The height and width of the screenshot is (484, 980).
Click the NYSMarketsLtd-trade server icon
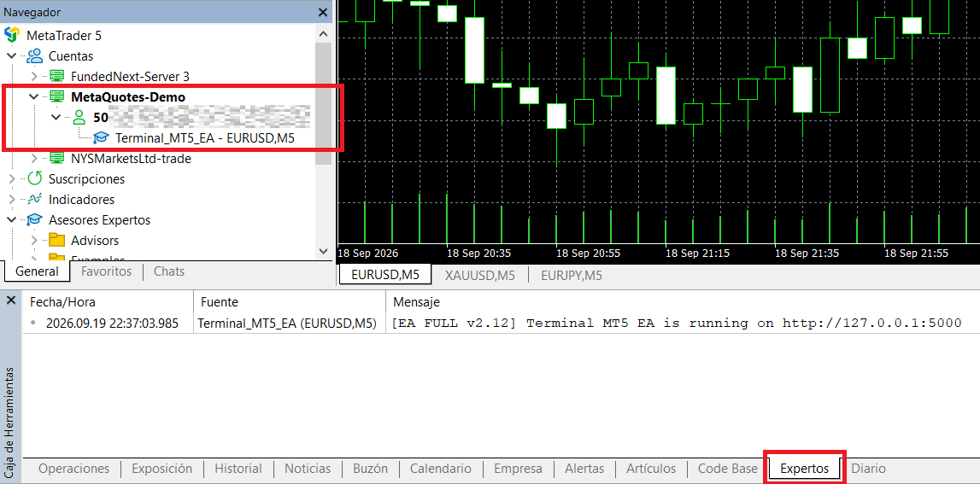tap(57, 159)
